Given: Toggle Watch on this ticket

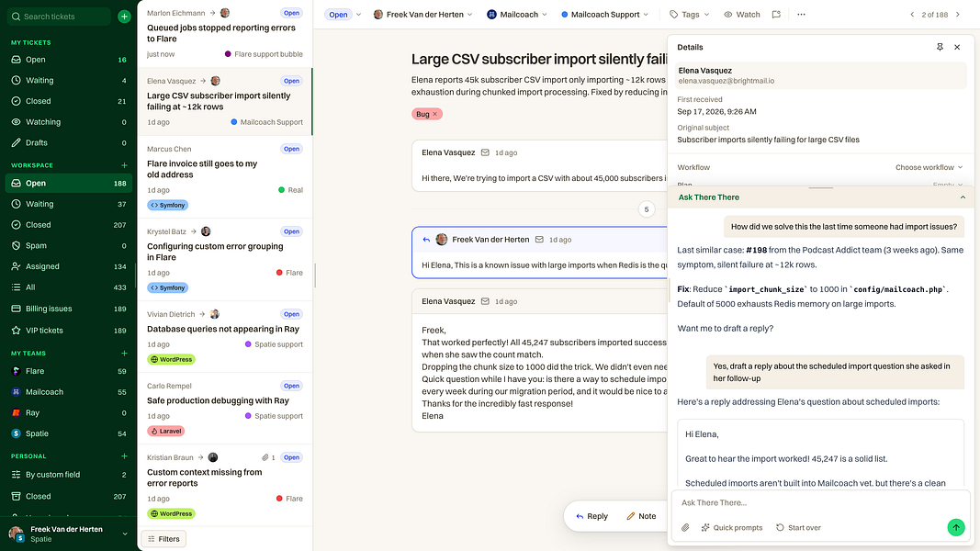Looking at the screenshot, I should (741, 15).
